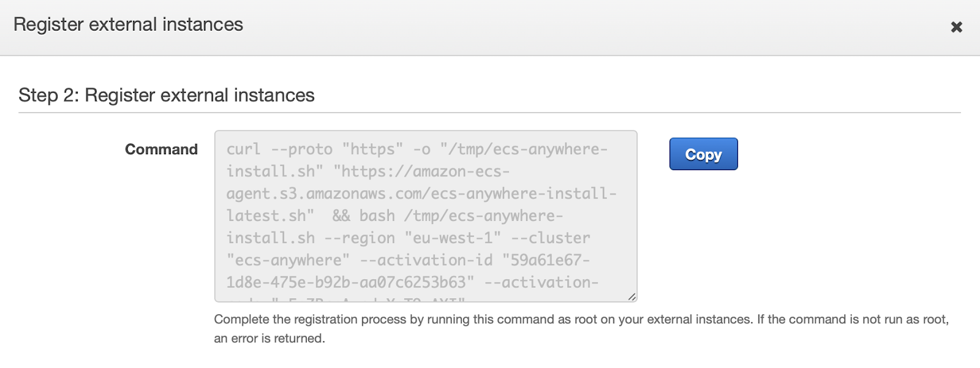Click the --region flag in the command
This screenshot has height=368, width=980.
[360, 238]
